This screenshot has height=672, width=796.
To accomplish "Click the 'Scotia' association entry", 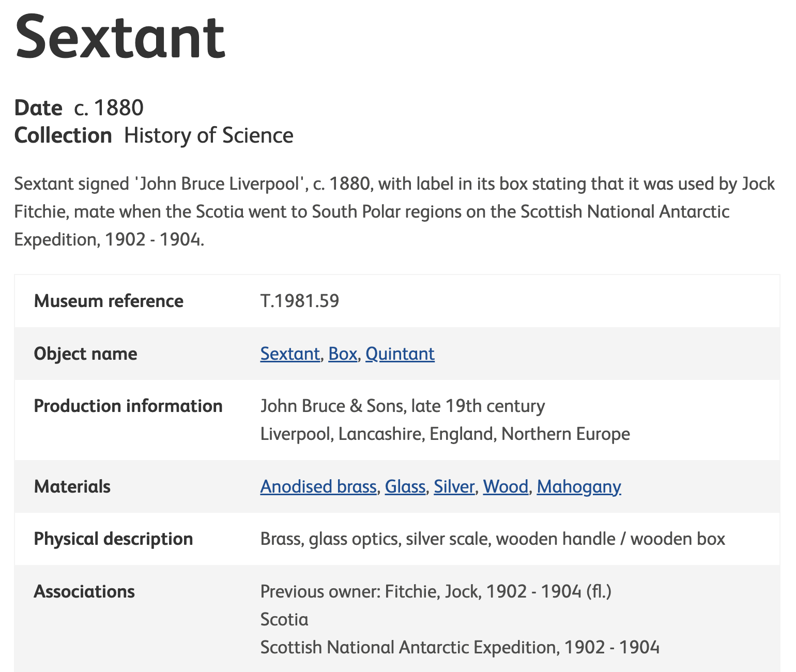I will (x=284, y=619).
